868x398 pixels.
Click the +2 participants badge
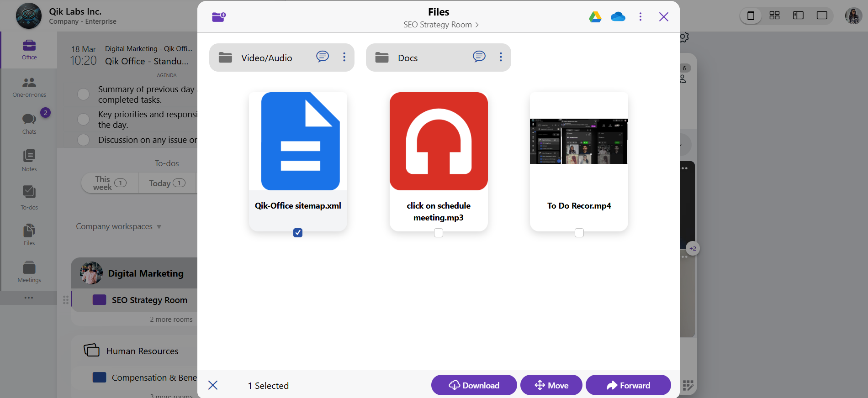pos(693,249)
